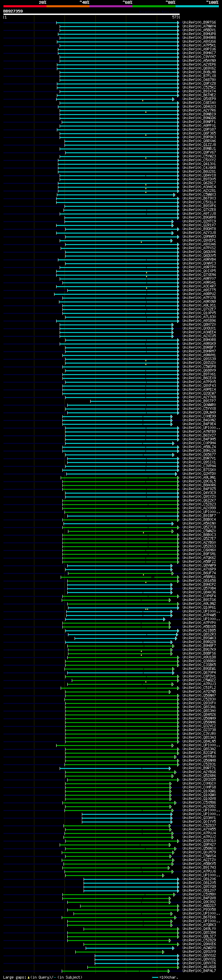Select the UniRef100_C6KH60 label

coord(199,550)
